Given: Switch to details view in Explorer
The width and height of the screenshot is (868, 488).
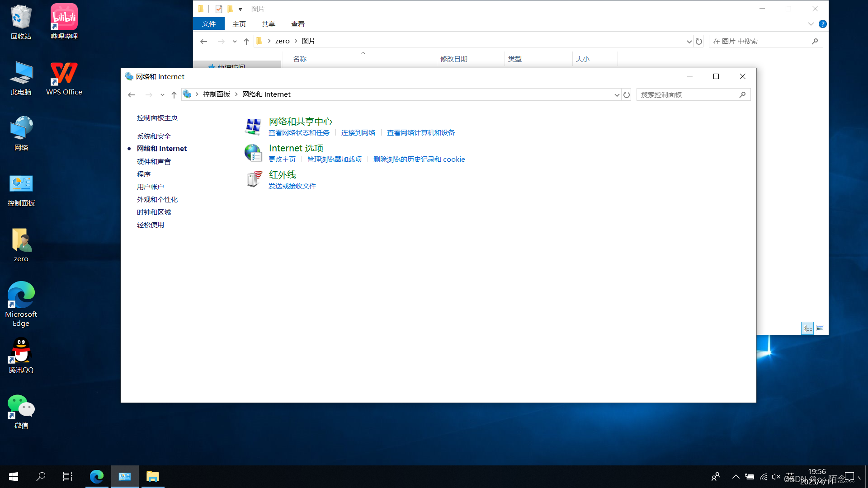Looking at the screenshot, I should tap(807, 328).
